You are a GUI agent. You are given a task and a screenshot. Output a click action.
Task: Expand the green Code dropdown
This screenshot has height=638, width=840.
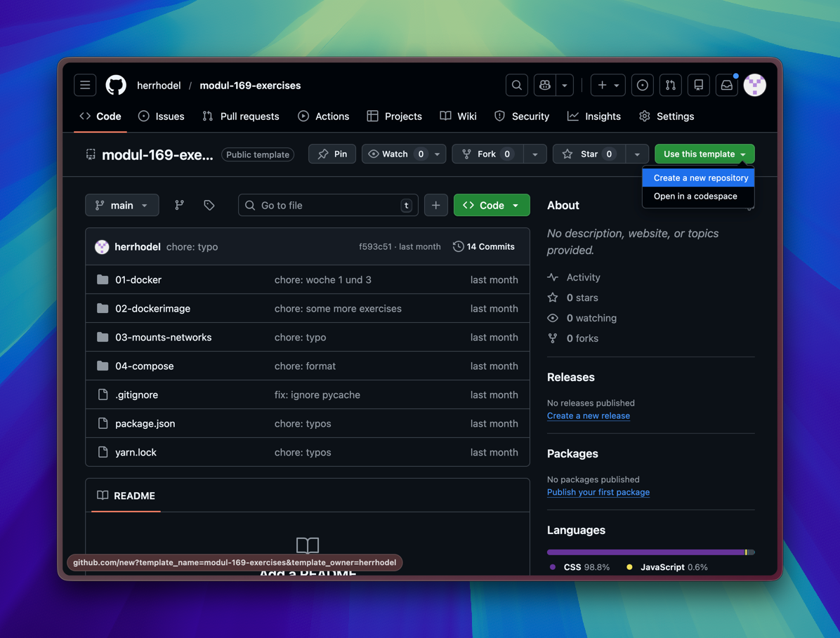click(x=492, y=205)
